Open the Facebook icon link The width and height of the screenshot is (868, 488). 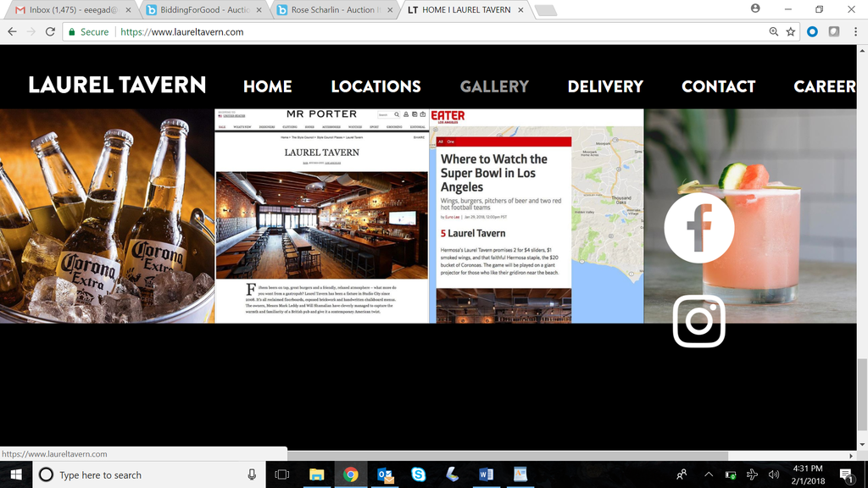[x=698, y=227]
